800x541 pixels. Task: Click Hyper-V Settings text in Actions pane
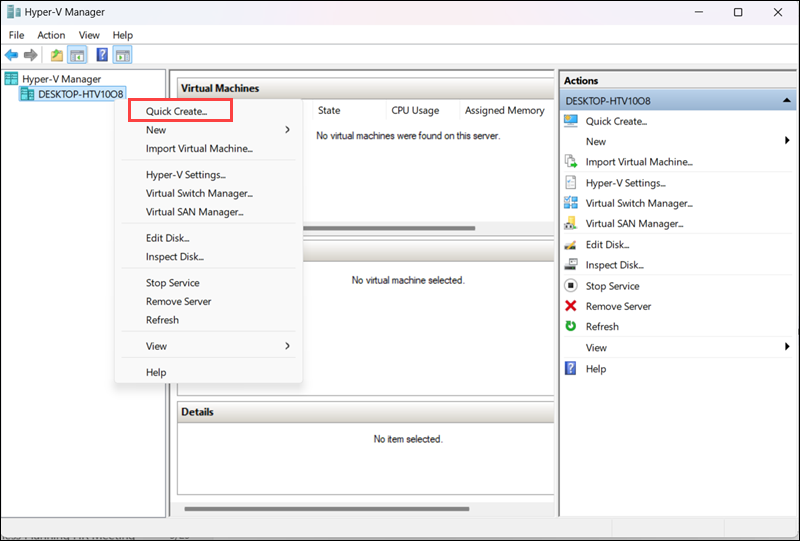626,183
